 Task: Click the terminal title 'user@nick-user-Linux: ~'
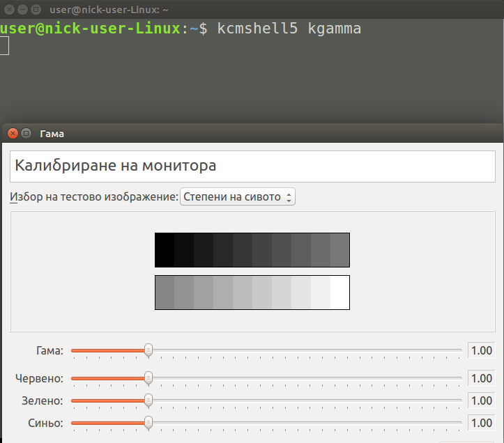point(109,10)
